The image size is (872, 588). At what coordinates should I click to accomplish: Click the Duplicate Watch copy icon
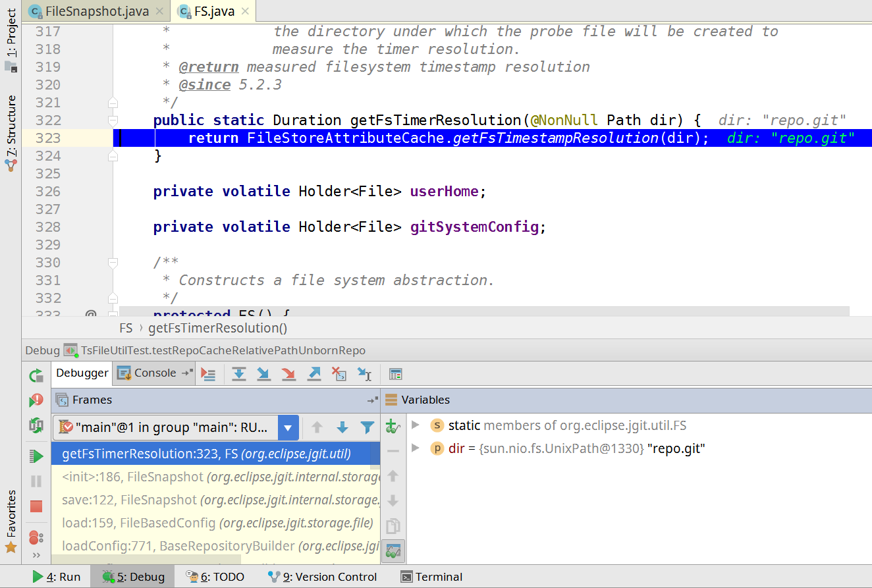(393, 525)
